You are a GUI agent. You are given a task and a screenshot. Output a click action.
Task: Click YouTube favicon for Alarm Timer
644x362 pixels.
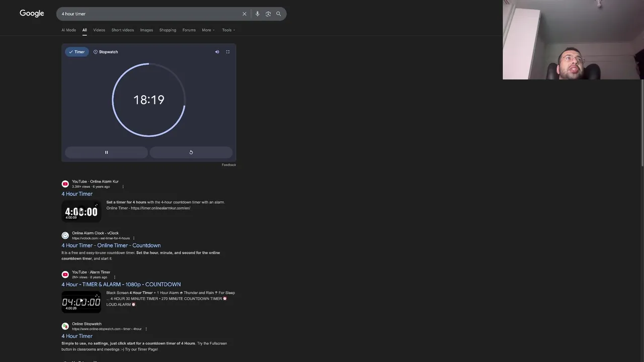pyautogui.click(x=65, y=275)
